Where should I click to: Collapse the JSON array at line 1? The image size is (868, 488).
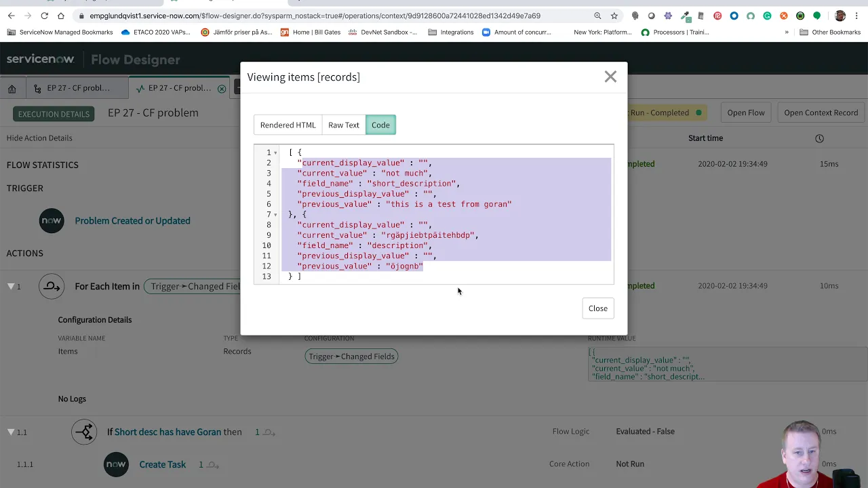click(275, 152)
